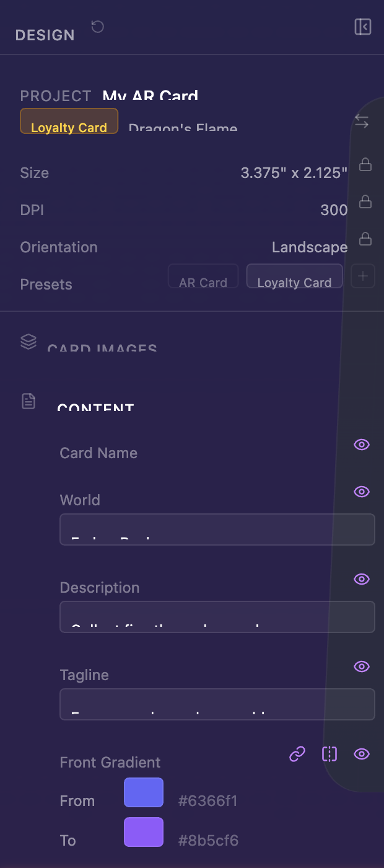Click the document icon next to CONTENT
Image resolution: width=384 pixels, height=868 pixels.
tap(28, 401)
